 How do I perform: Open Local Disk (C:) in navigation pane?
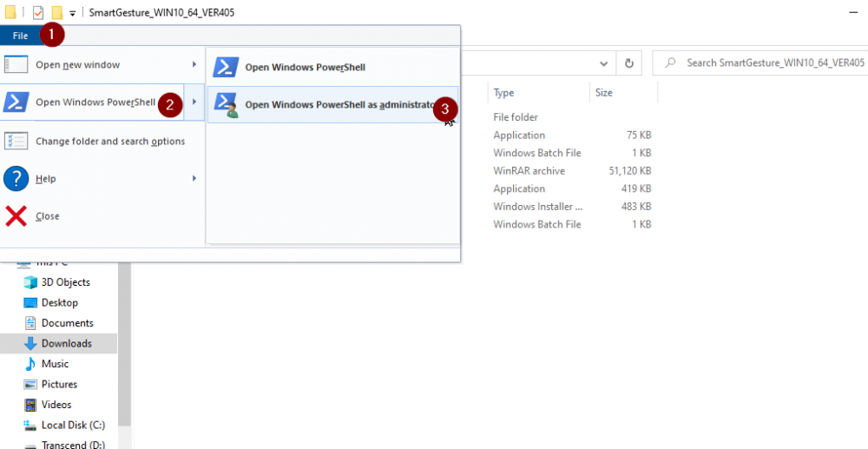click(x=73, y=426)
